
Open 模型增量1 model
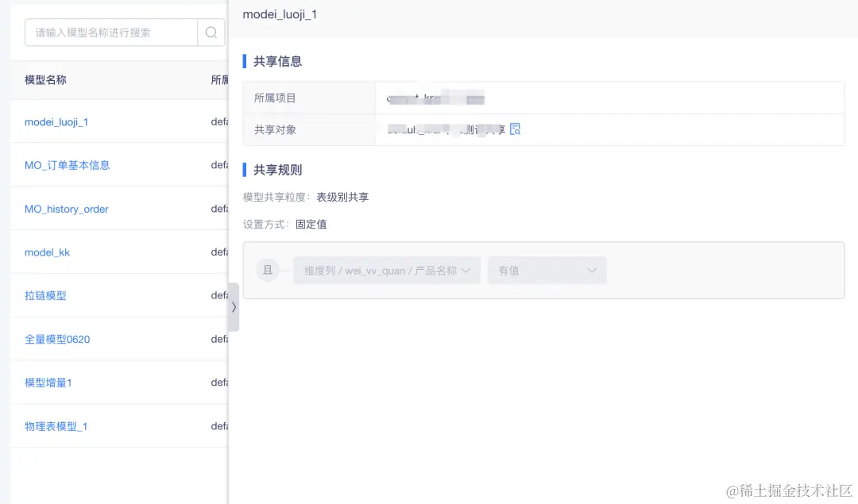(x=48, y=382)
